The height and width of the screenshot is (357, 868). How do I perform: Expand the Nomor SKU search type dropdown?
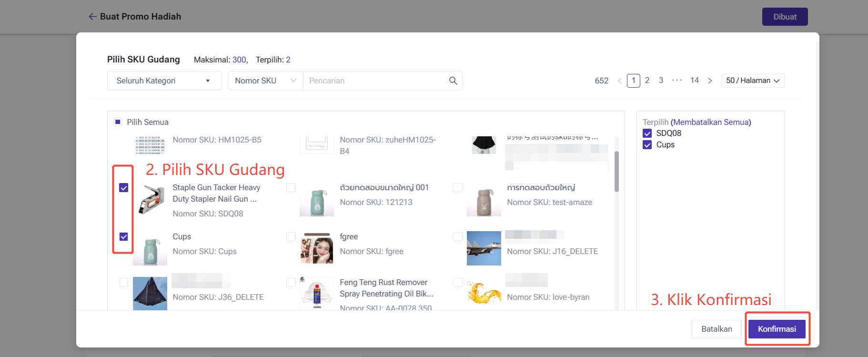pos(265,81)
